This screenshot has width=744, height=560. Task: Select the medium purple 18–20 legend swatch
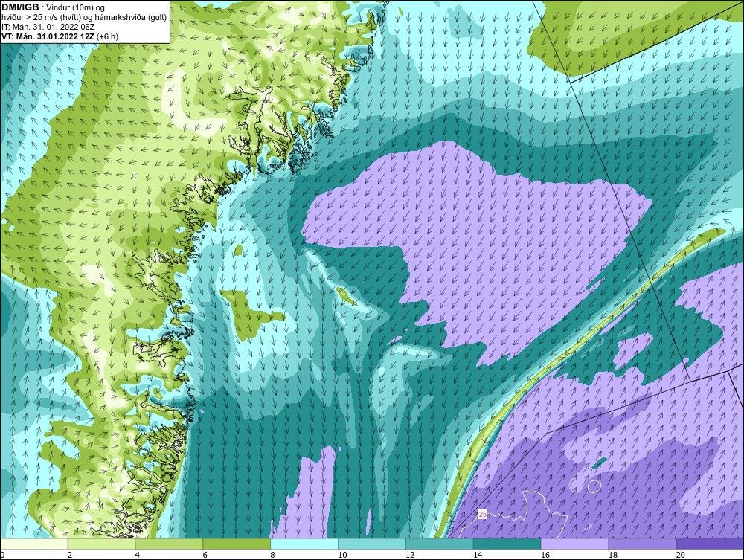coord(642,544)
